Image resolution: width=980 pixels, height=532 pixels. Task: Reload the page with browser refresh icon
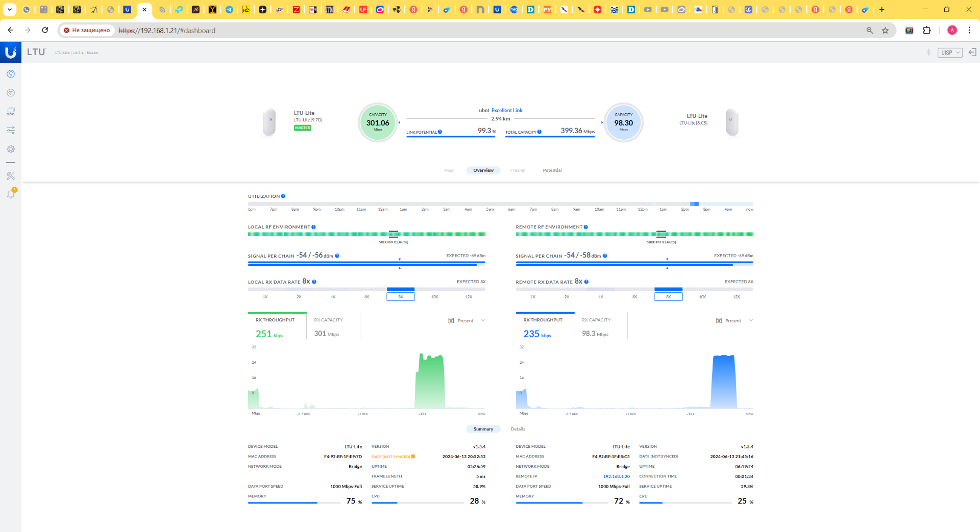point(45,31)
